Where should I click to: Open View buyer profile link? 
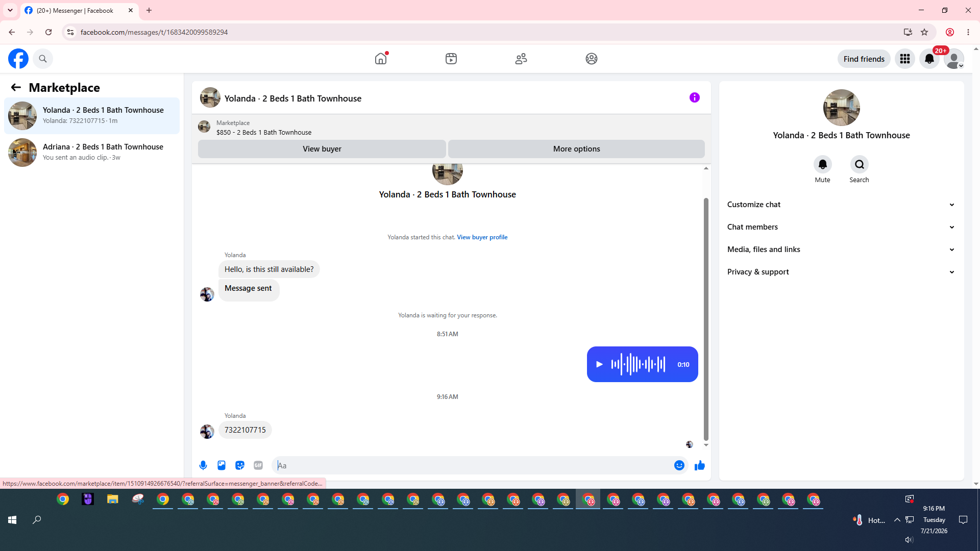pyautogui.click(x=482, y=237)
